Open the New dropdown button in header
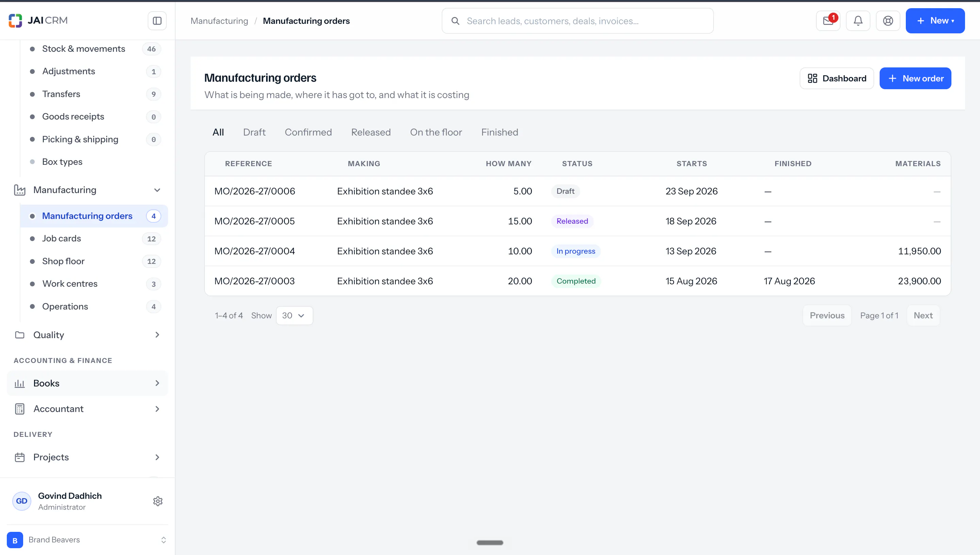 point(935,20)
